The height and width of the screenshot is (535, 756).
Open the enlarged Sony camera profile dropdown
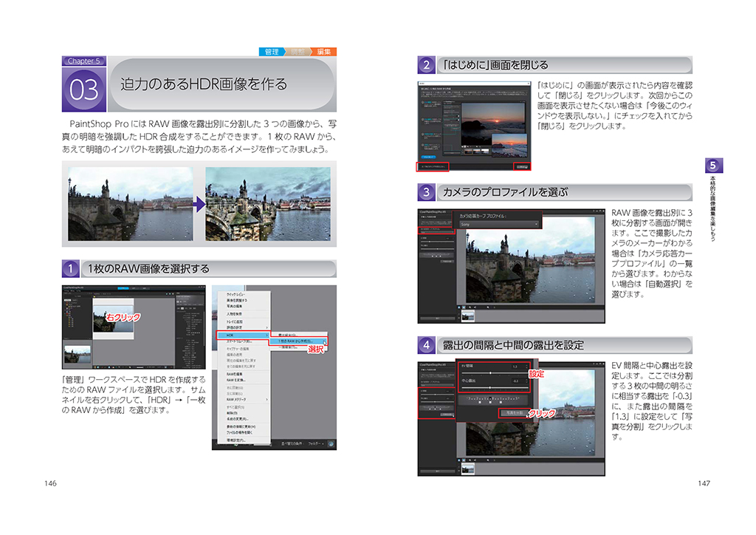(499, 224)
